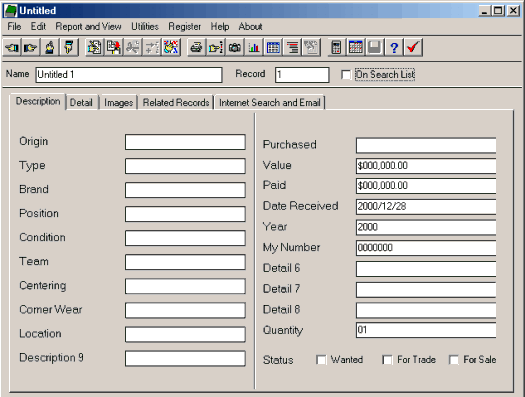Check the For Trade status box
Image resolution: width=525 pixels, height=397 pixels.
tap(387, 360)
